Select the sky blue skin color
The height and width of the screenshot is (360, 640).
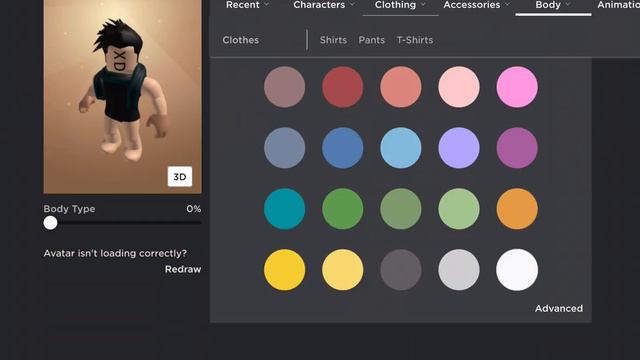[x=401, y=148]
